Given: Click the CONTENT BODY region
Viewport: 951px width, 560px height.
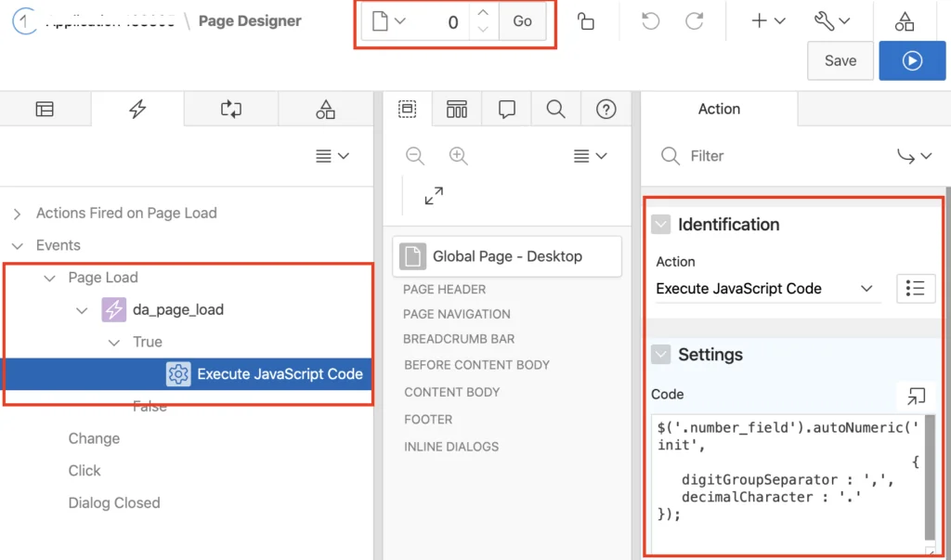Looking at the screenshot, I should tap(452, 393).
